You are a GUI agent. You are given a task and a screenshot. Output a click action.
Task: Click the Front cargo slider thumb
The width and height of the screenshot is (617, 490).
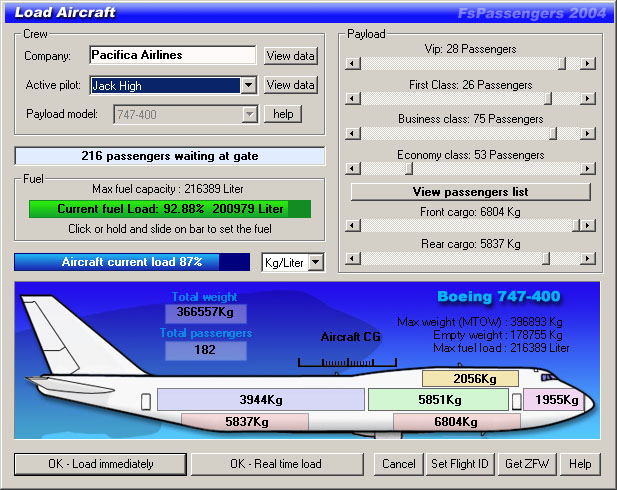tap(576, 226)
